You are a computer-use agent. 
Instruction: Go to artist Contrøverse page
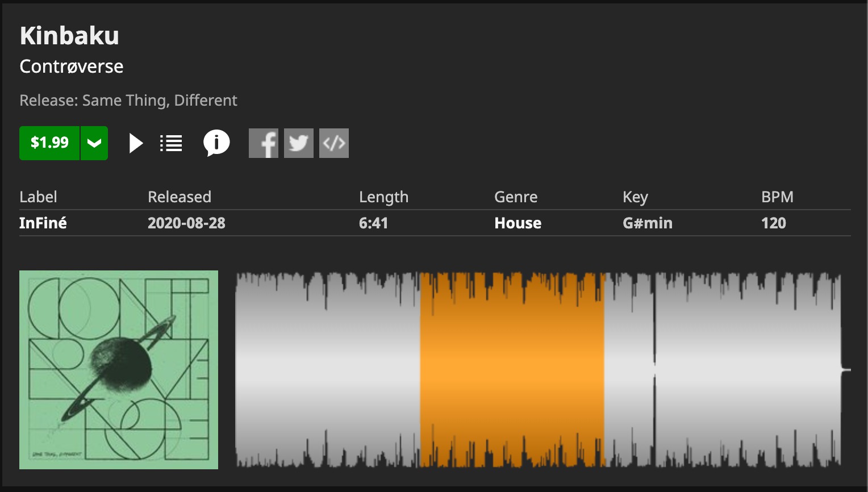72,66
